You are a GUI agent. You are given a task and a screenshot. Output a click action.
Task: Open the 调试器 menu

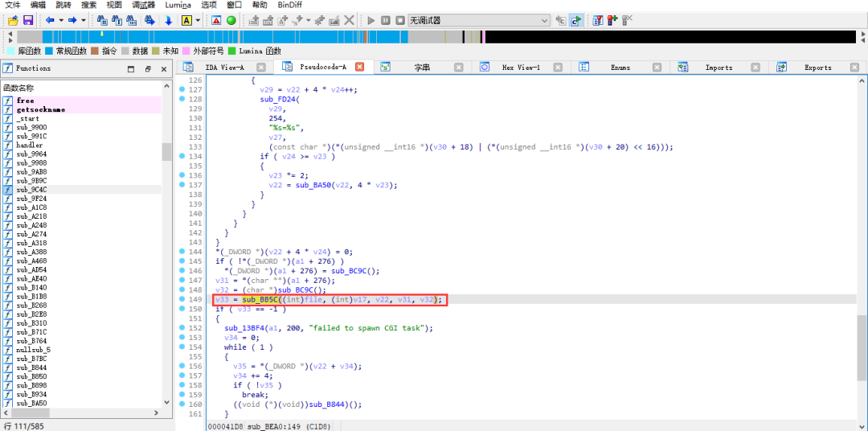coord(143,5)
